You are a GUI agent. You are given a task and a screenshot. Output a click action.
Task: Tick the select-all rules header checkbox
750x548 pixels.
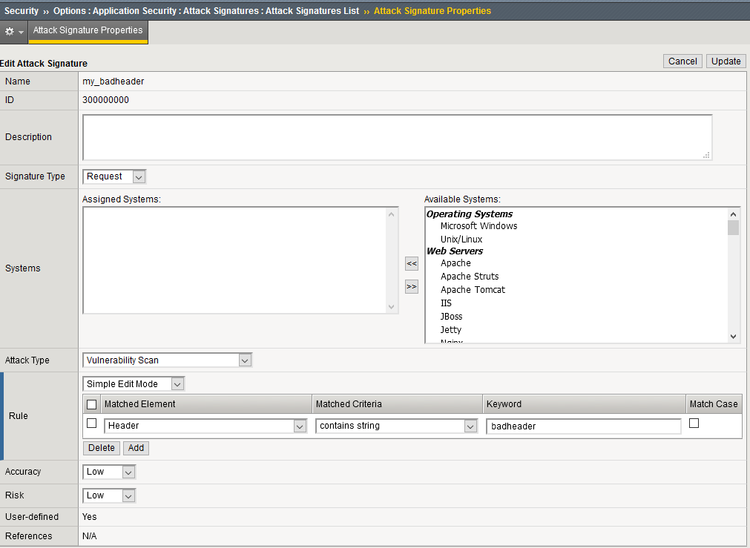tap(92, 404)
